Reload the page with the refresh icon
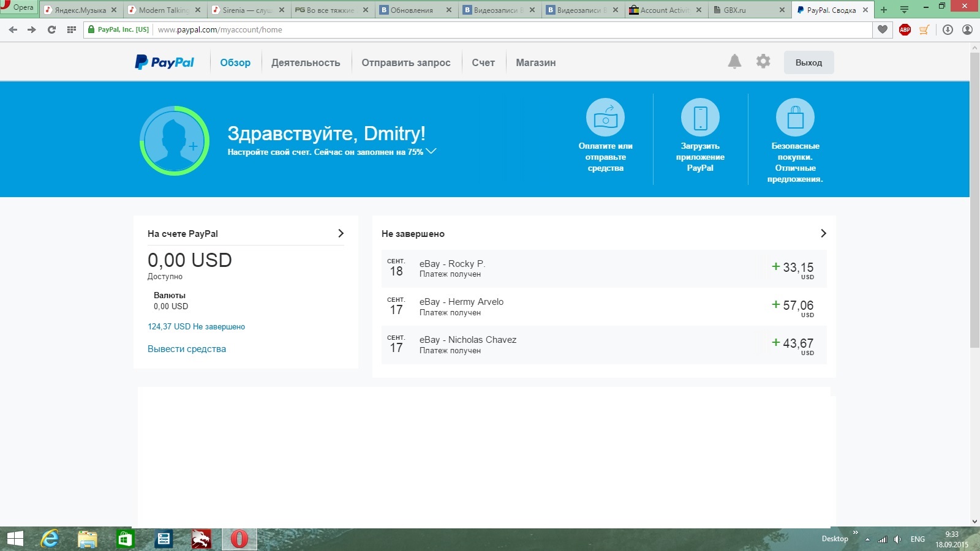Image resolution: width=980 pixels, height=551 pixels. point(51,29)
